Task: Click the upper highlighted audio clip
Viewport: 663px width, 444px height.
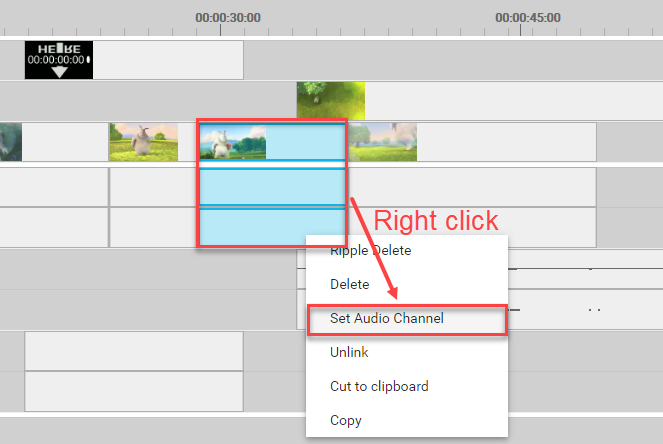Action: click(x=272, y=187)
